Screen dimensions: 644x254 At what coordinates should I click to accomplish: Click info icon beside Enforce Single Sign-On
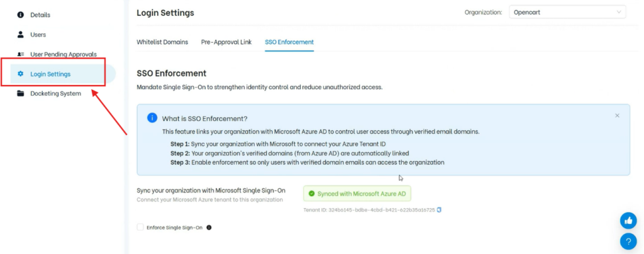[x=209, y=228]
